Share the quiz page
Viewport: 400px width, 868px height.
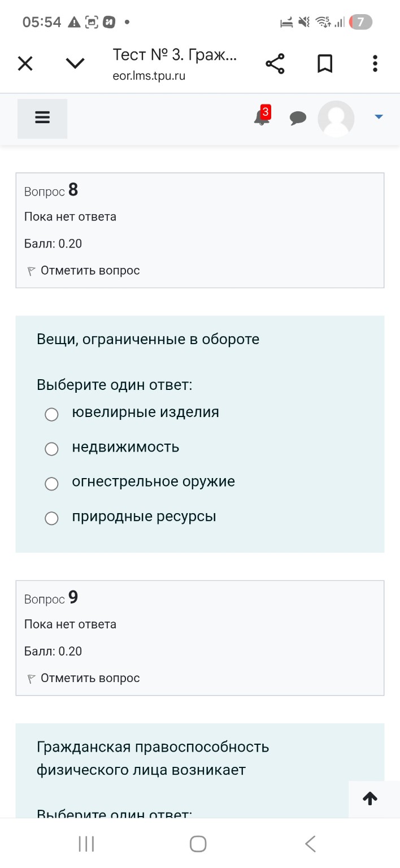275,63
